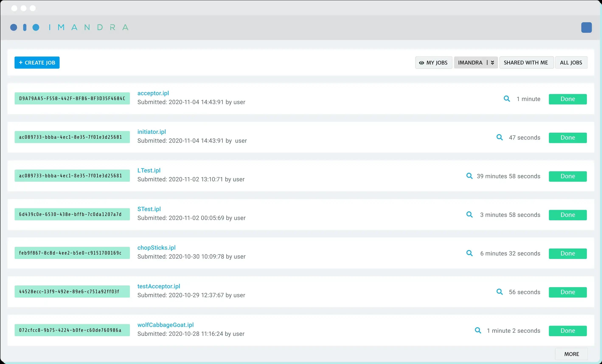602x364 pixels.
Task: Click the search icon for STest.ipl
Action: 470,215
